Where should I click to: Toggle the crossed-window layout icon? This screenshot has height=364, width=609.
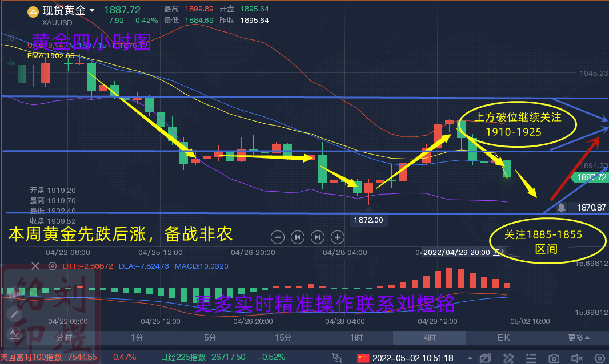(x=486, y=358)
